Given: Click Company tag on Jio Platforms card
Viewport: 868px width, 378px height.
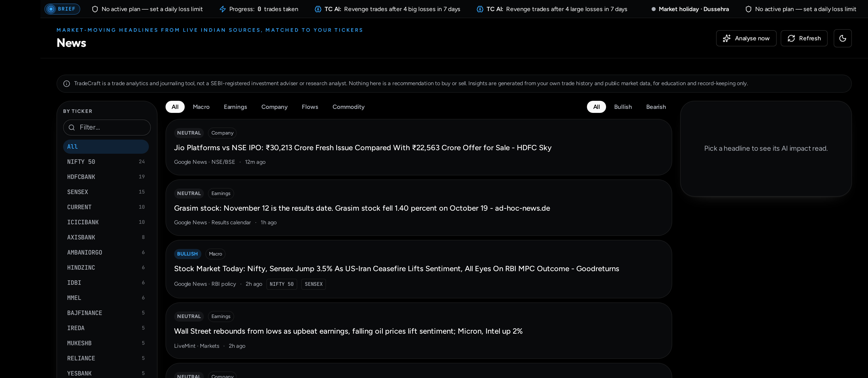Looking at the screenshot, I should coord(222,133).
